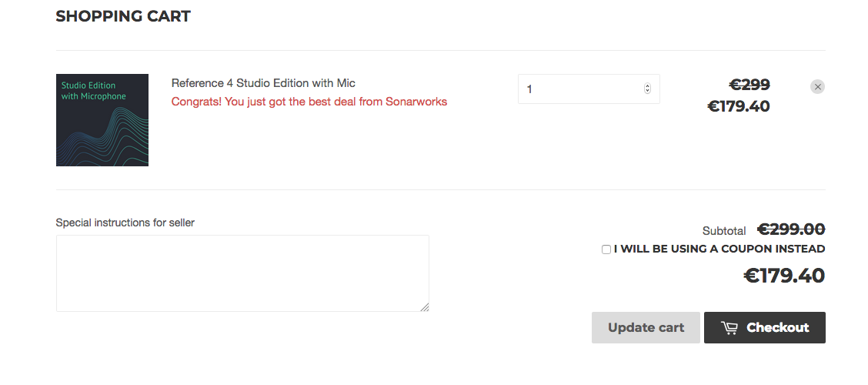
Task: Click the Congrats best deal message
Action: 309,102
